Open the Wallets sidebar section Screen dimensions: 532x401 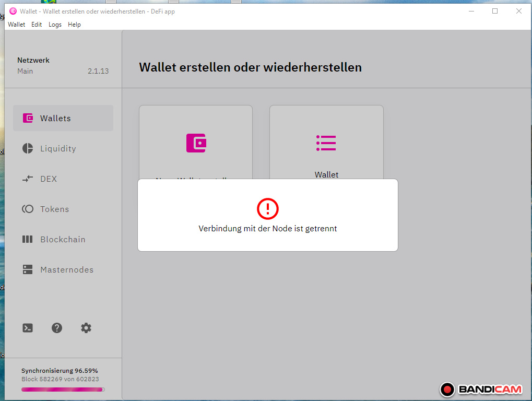(63, 118)
